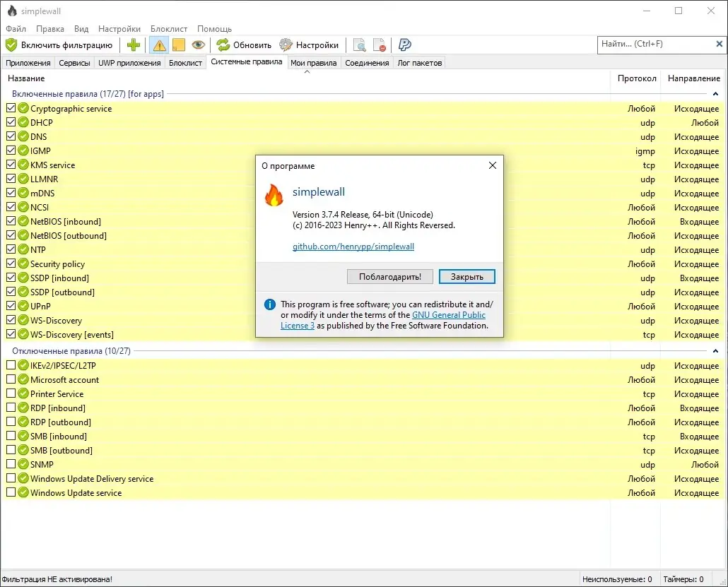Enable the SMB [outbound] checkbox
The height and width of the screenshot is (587, 728).
pyautogui.click(x=11, y=450)
